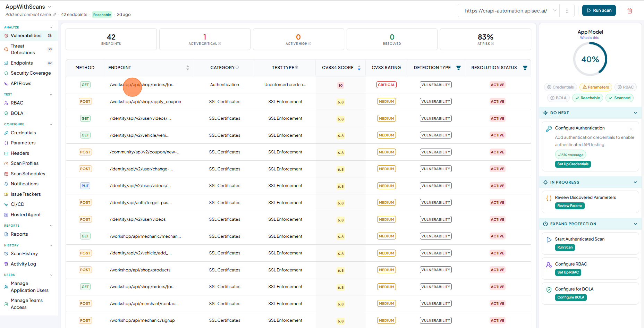Open Activity Log in History
Image resolution: width=644 pixels, height=328 pixels.
point(29,264)
